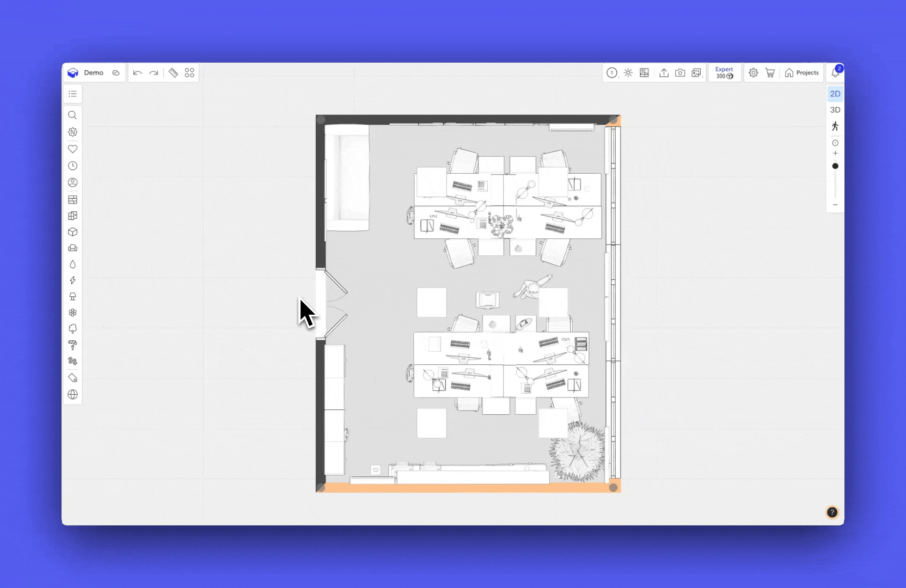Open the armchair furniture catalog

tap(72, 248)
